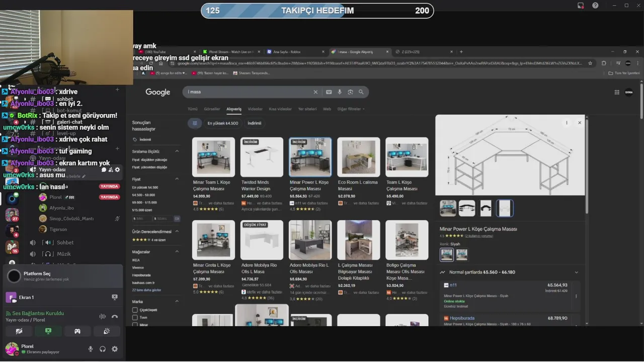
Task: Open the help icon at top right
Action: click(595, 6)
